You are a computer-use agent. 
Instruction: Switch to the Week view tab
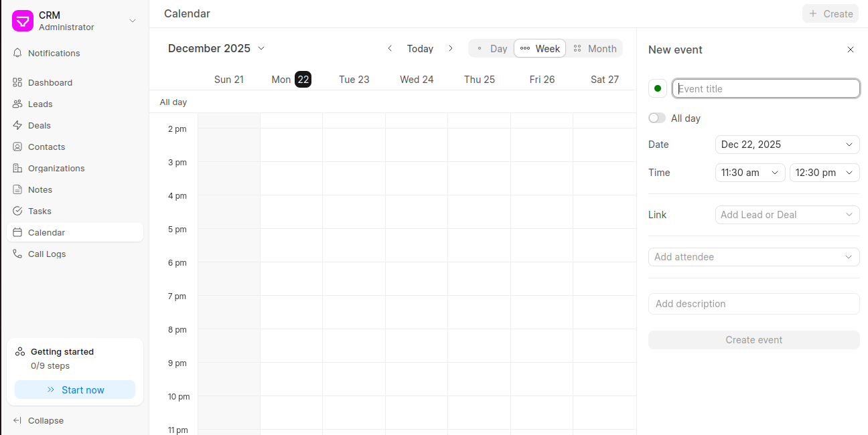(x=540, y=48)
